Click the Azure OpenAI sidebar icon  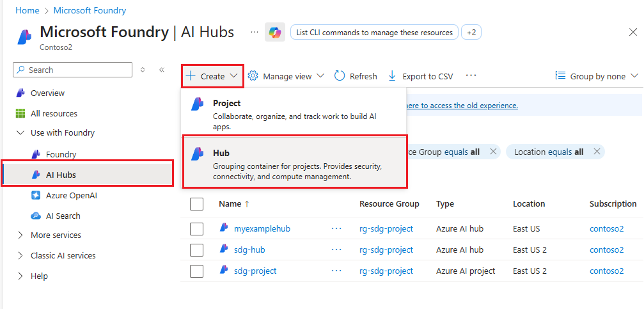36,196
